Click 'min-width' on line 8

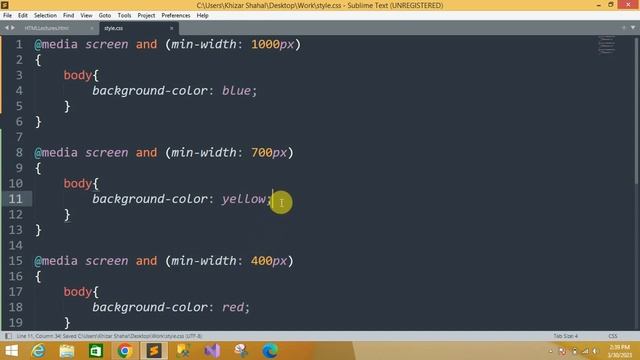click(x=204, y=153)
